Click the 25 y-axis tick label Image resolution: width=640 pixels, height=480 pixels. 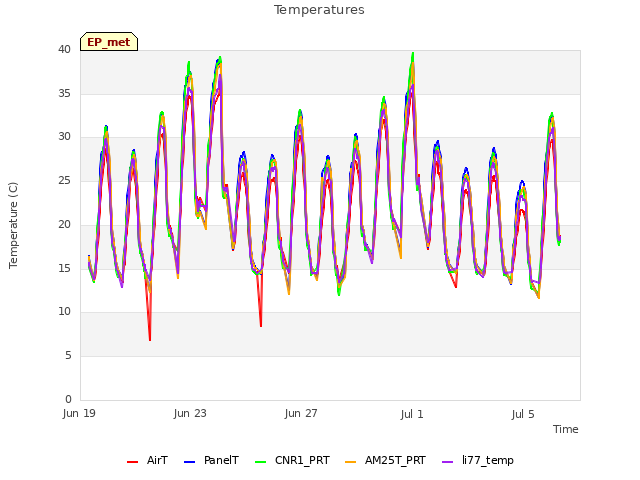click(x=64, y=180)
